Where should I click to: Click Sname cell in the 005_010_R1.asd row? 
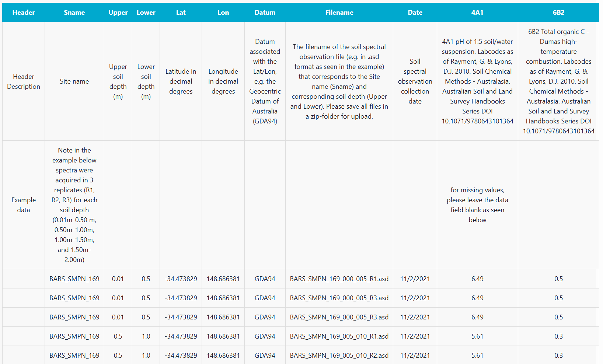[x=74, y=336]
